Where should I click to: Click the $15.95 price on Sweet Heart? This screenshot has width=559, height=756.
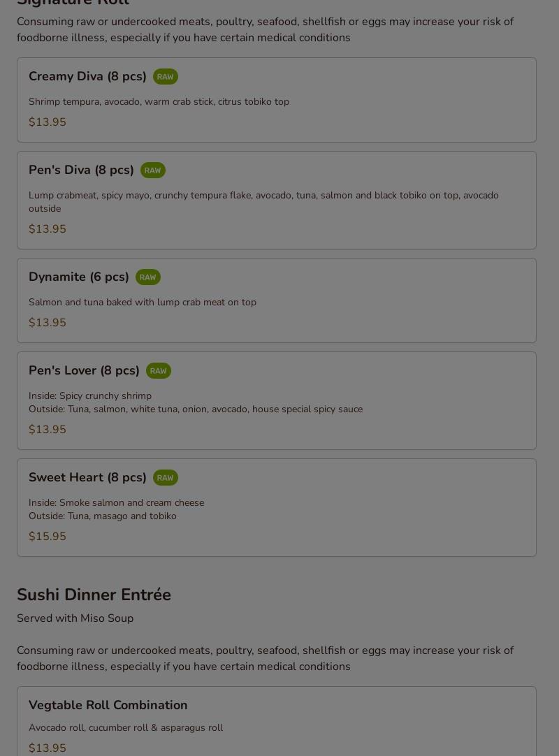[47, 537]
